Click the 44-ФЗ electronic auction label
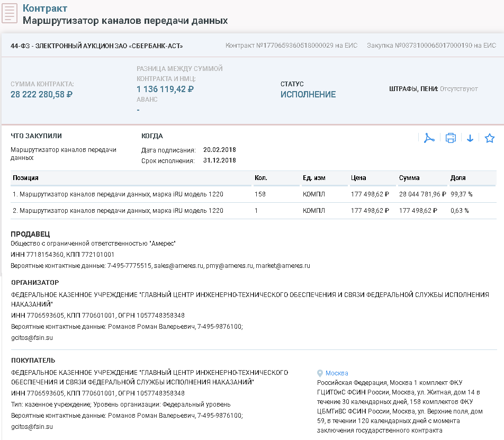Screen dimensions: 504x440 pyautogui.click(x=97, y=46)
